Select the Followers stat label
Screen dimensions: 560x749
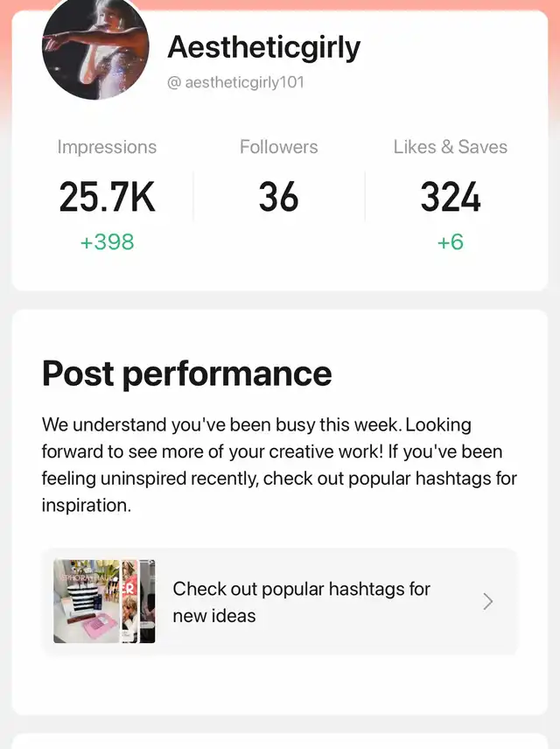coord(279,147)
